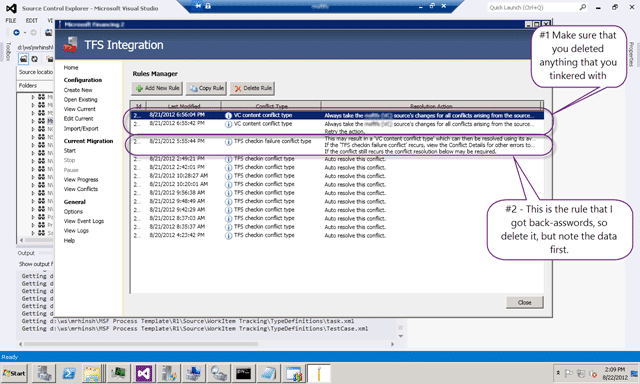Select the rule dated 8/21/2012 6:56:04 PM
The height and width of the screenshot is (384, 640).
[337, 115]
